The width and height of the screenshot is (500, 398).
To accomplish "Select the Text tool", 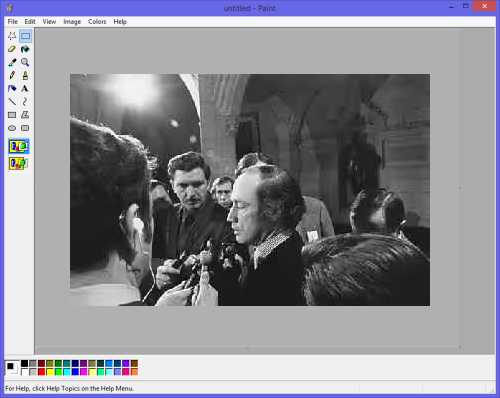I will pos(25,89).
